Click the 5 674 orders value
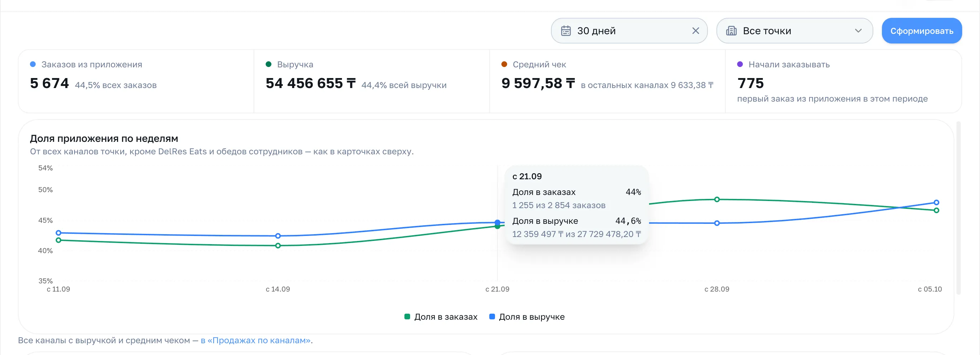Viewport: 980px width, 355px height. [50, 83]
